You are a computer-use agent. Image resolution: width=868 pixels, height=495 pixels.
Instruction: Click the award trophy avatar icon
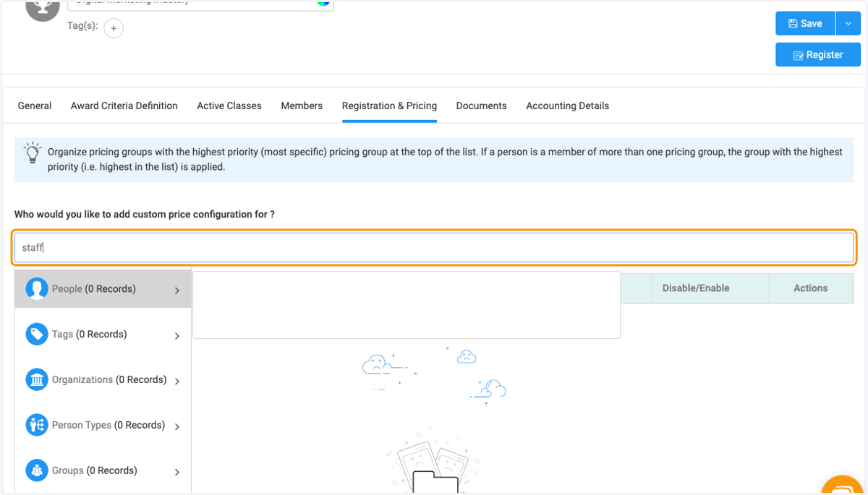click(x=43, y=7)
